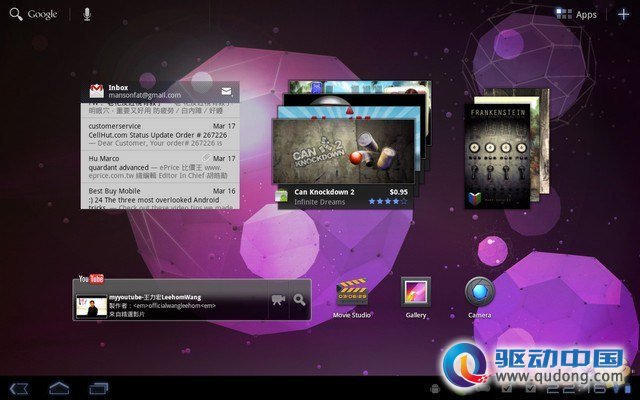Open the Apps drawer
640x400 pixels.
click(576, 14)
